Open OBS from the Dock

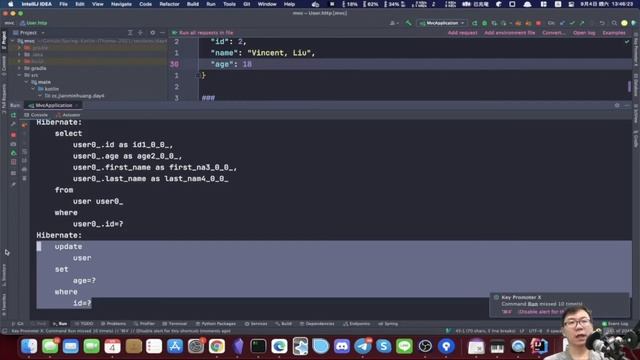click(x=425, y=347)
